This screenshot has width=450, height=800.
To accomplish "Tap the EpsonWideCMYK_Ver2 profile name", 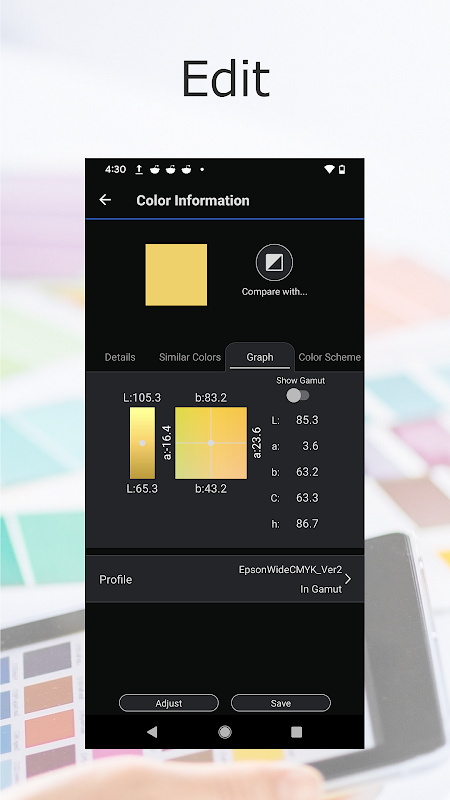I will pos(290,570).
